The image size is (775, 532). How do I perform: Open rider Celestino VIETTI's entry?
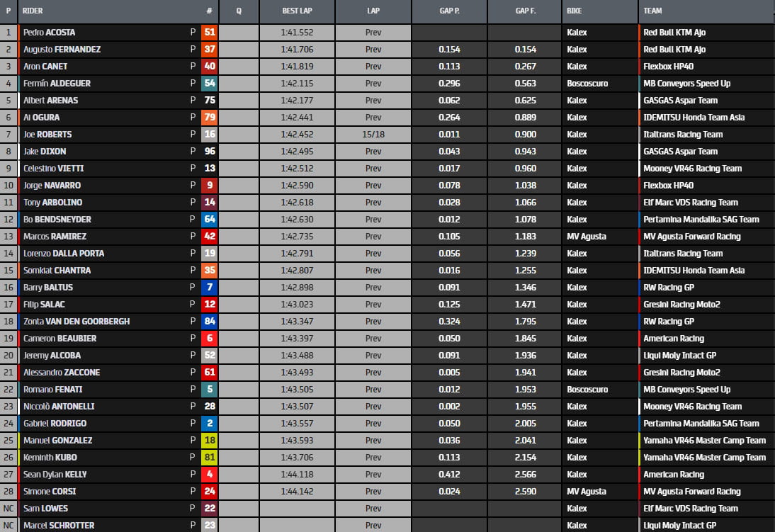54,169
